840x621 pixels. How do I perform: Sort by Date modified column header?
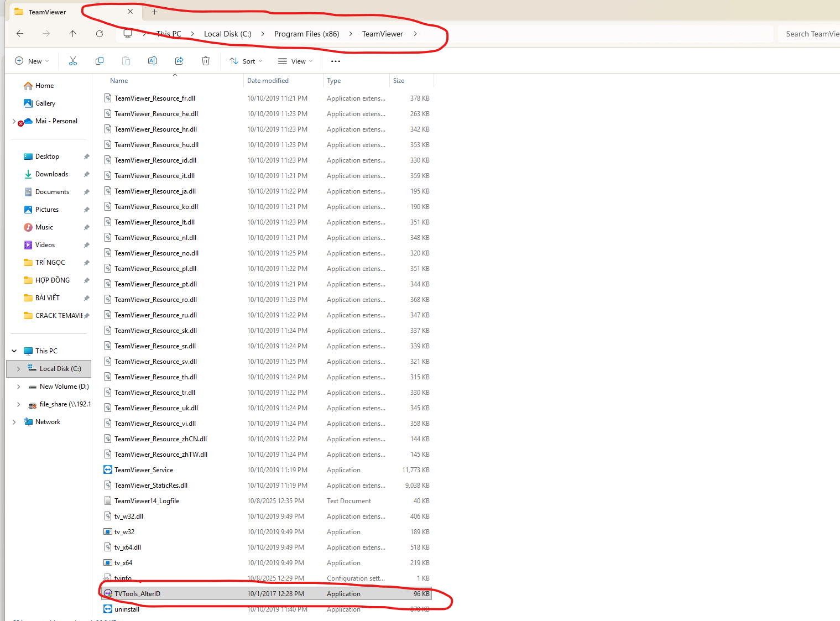268,81
